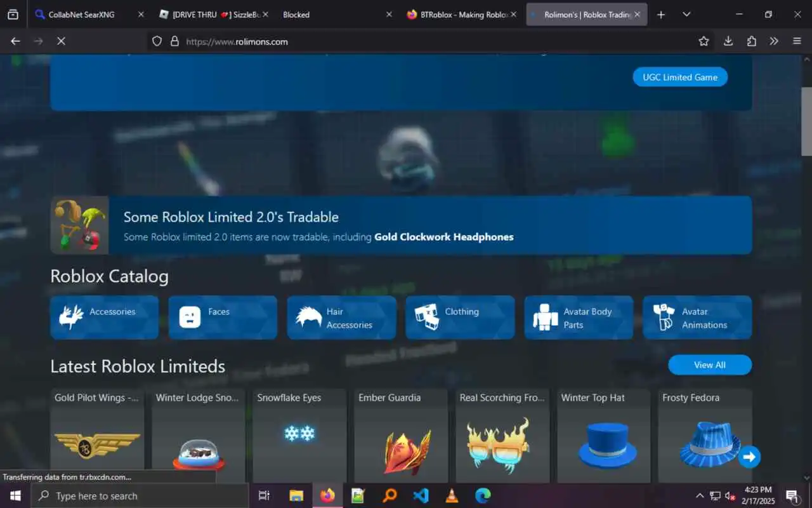The height and width of the screenshot is (508, 812).
Task: Open the Winter Lodge Snow globe item card
Action: tap(198, 436)
